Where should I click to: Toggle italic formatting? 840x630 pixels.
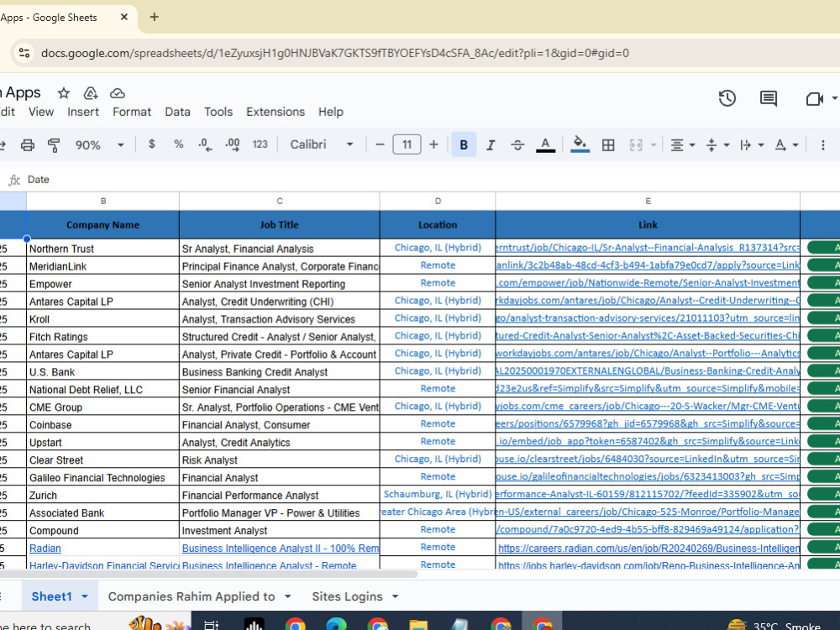point(491,144)
